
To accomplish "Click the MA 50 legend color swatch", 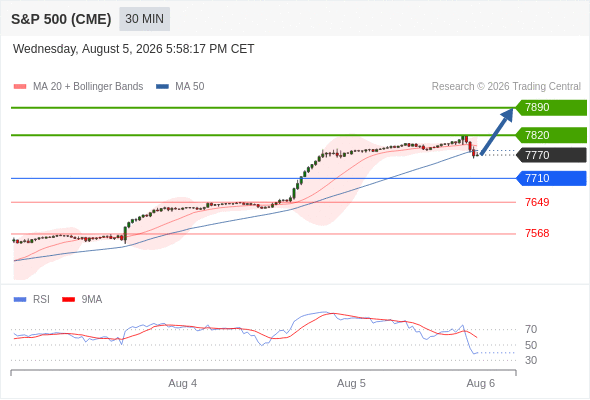I will click(162, 87).
